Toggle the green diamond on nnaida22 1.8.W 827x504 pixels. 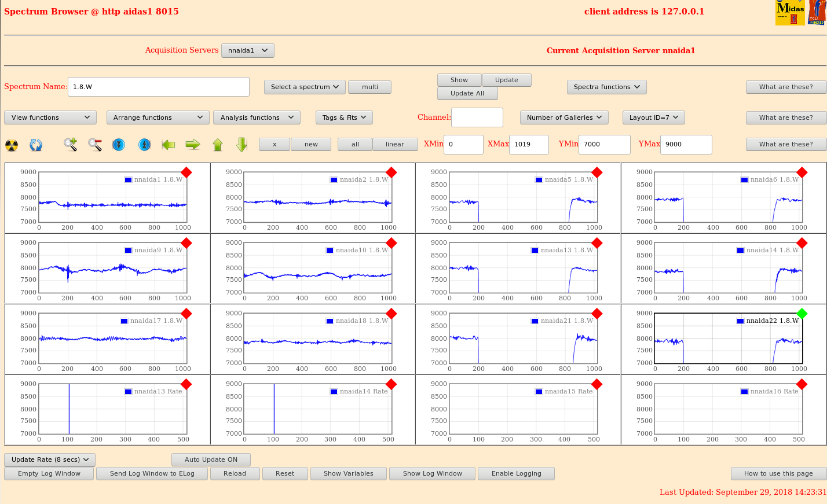(802, 314)
